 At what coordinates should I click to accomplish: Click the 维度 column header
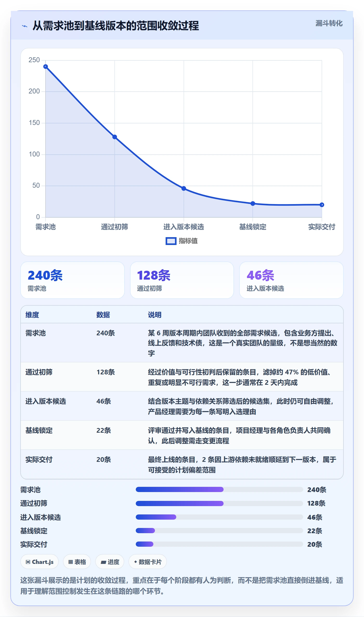click(x=32, y=315)
